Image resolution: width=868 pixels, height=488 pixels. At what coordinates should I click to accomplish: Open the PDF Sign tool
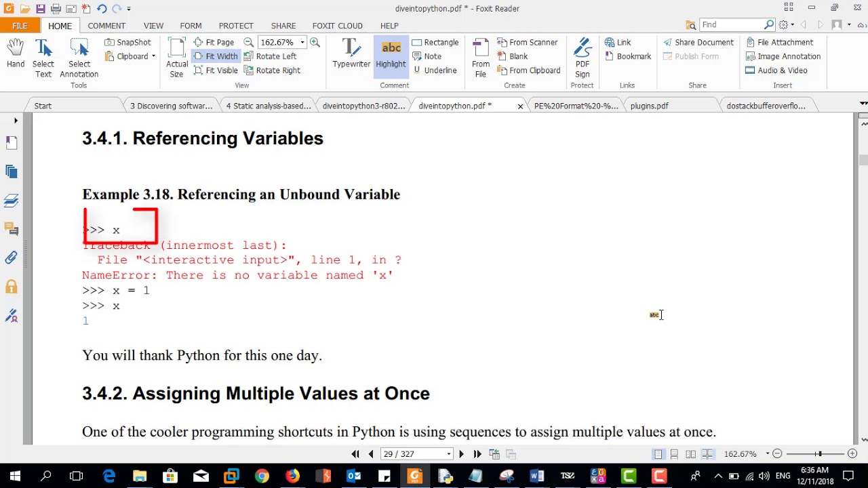point(582,58)
